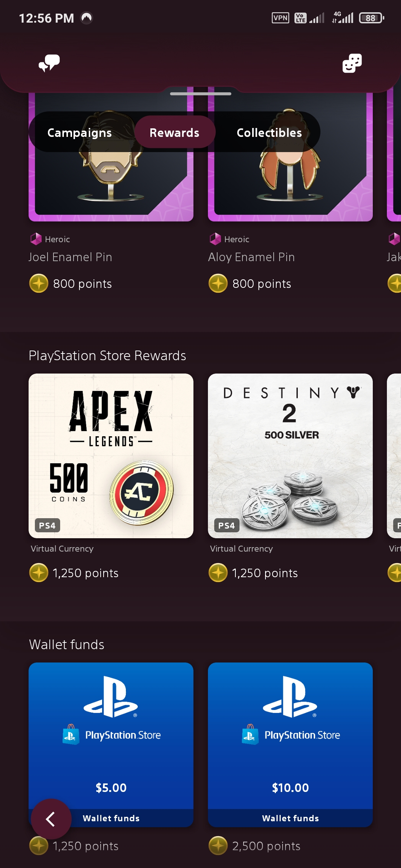The width and height of the screenshot is (401, 868).
Task: Go back using the round arrow button
Action: (51, 819)
